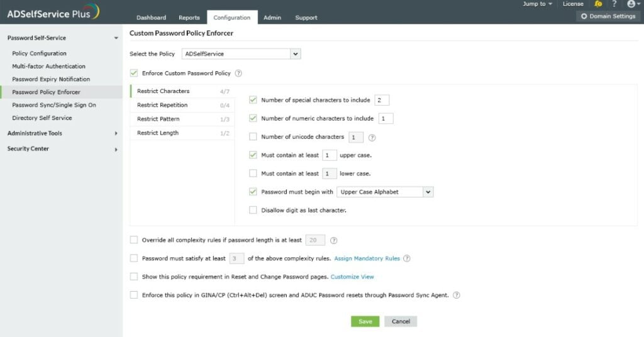Screen dimensions: 644x337
Task: Enable Override all complexity rules checkbox
Action: pos(134,240)
